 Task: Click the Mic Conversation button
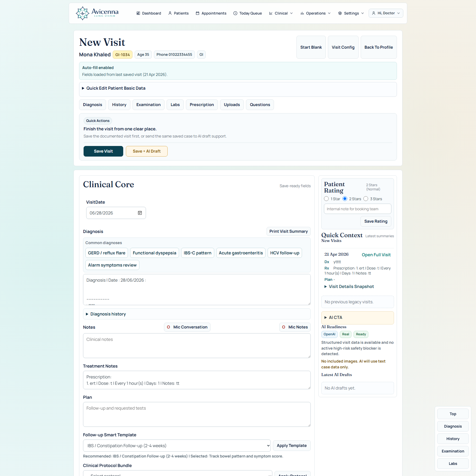[x=187, y=327]
